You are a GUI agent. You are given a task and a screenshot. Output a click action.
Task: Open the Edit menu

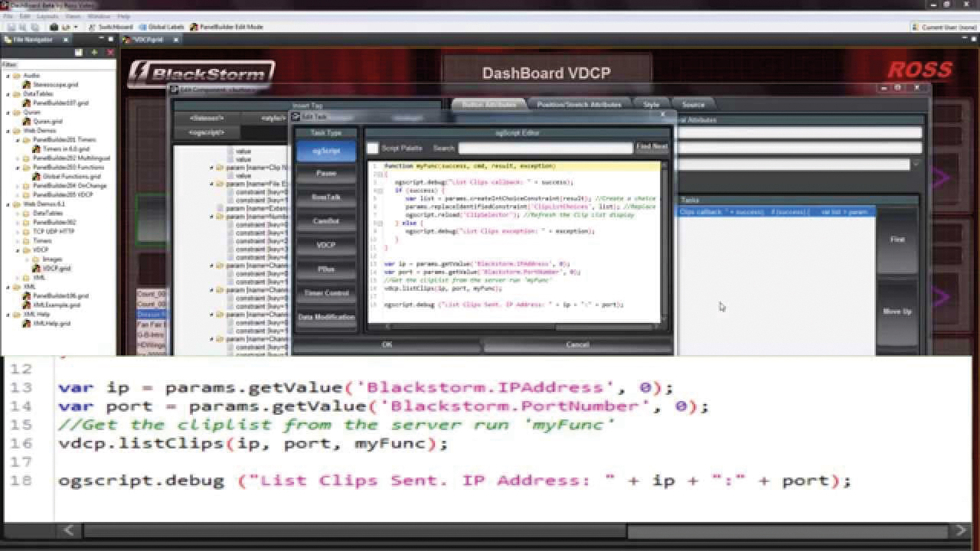point(25,16)
